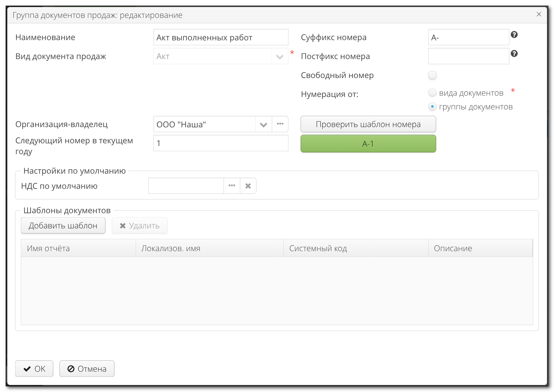The width and height of the screenshot is (554, 392).
Task: Click the Системный код column header
Action: 318,248
